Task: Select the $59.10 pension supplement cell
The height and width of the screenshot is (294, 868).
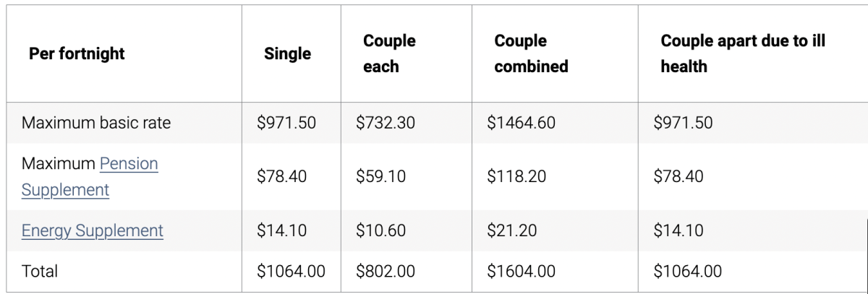Action: pyautogui.click(x=380, y=177)
